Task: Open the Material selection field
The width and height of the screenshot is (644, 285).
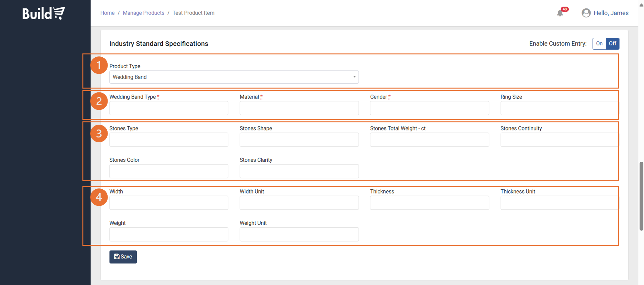Action: coord(299,108)
